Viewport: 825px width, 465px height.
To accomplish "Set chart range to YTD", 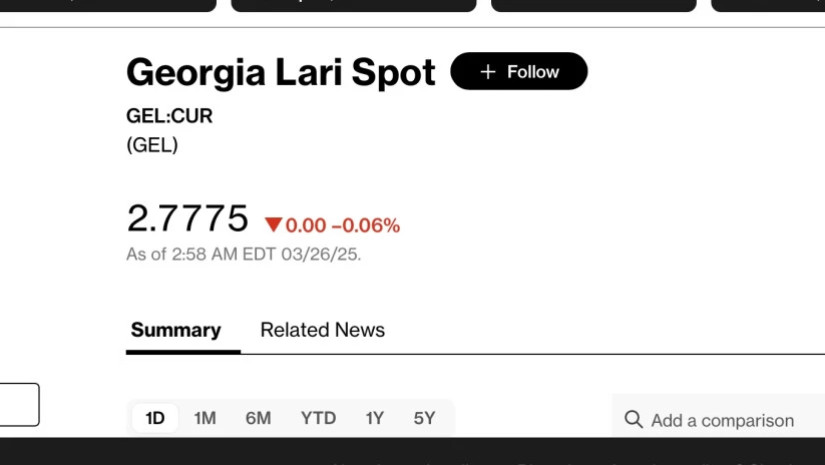I will tap(318, 418).
